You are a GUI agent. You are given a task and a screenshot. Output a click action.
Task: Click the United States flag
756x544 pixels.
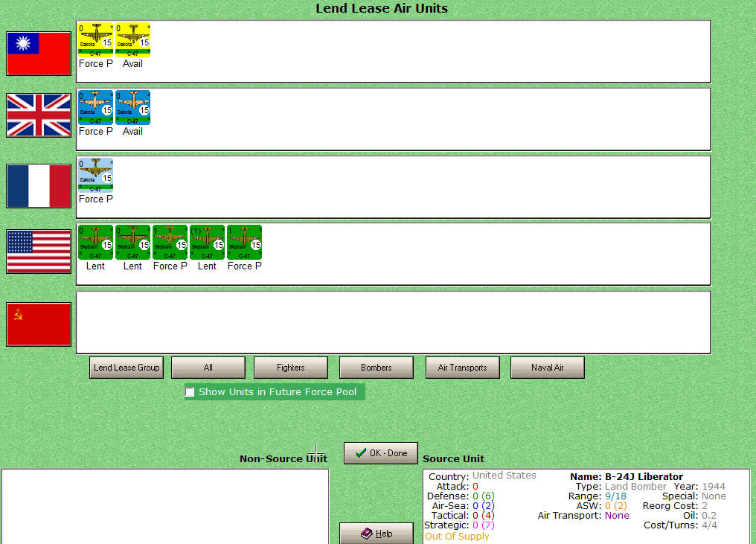[x=39, y=252]
